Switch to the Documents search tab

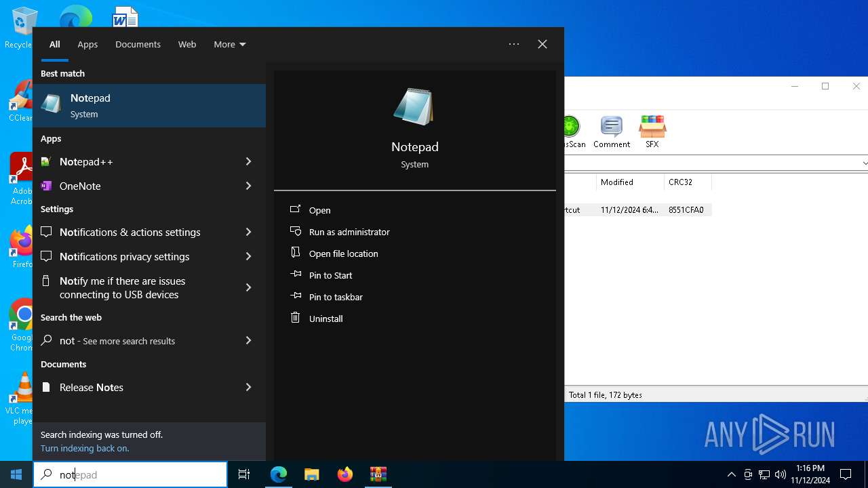click(x=138, y=44)
